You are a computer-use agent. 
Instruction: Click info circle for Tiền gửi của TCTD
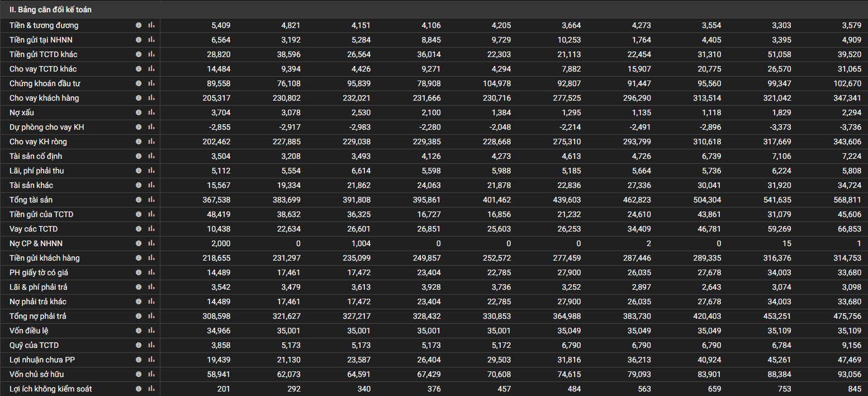pos(139,214)
